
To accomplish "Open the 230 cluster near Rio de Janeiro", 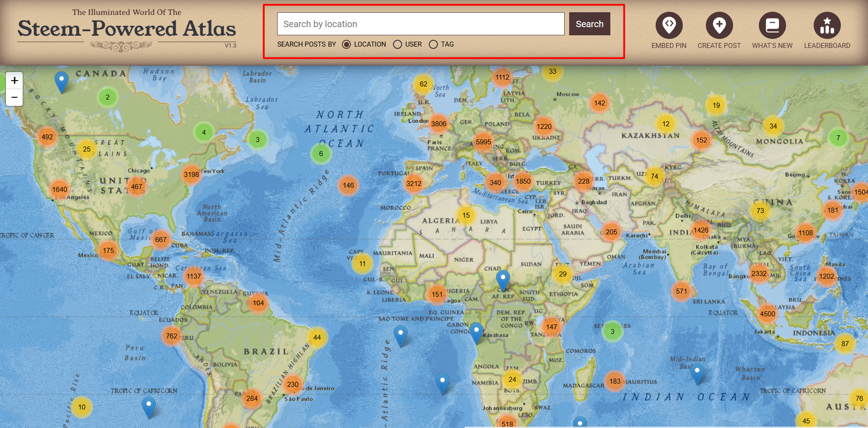I will point(293,385).
